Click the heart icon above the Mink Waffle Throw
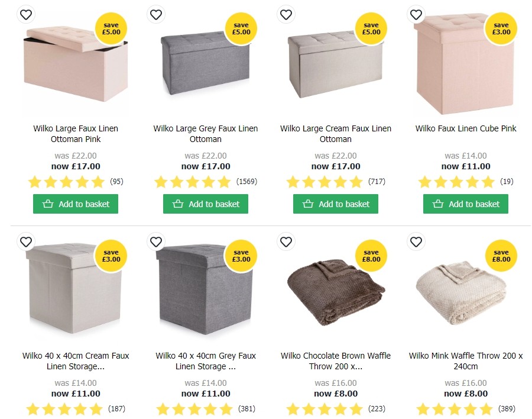 pyautogui.click(x=416, y=242)
